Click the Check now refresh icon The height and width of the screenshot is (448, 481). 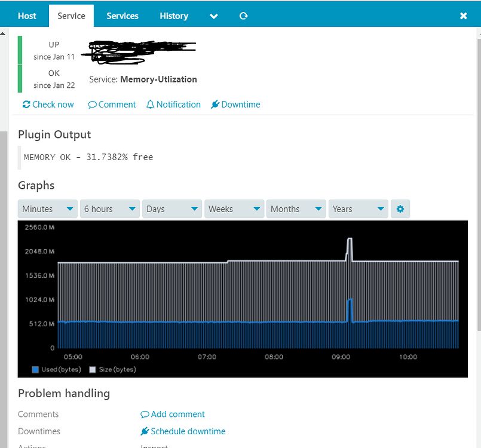(25, 104)
